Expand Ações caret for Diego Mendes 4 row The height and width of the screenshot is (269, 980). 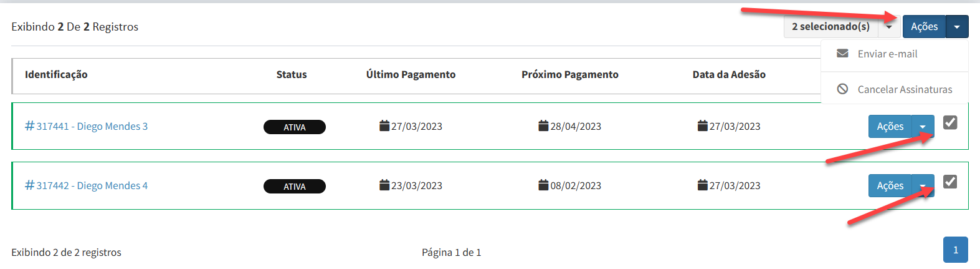click(923, 186)
